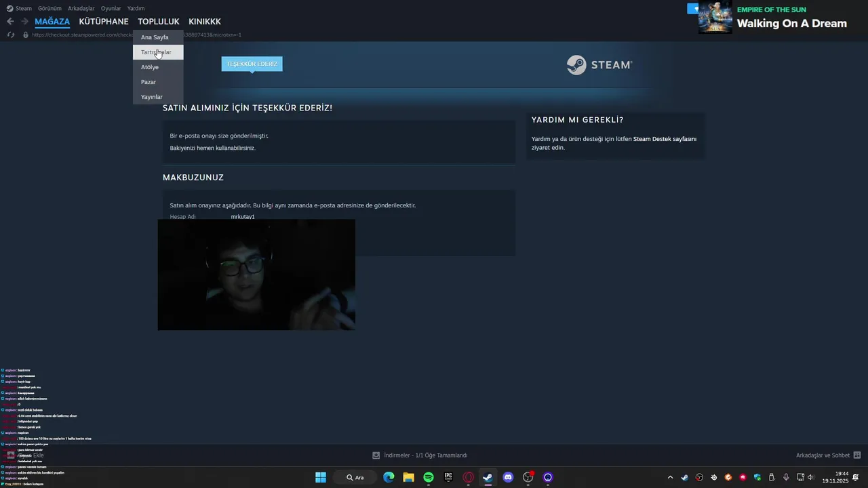Select Tartışmalar in the Topluluk menu
The image size is (868, 488).
pyautogui.click(x=158, y=52)
